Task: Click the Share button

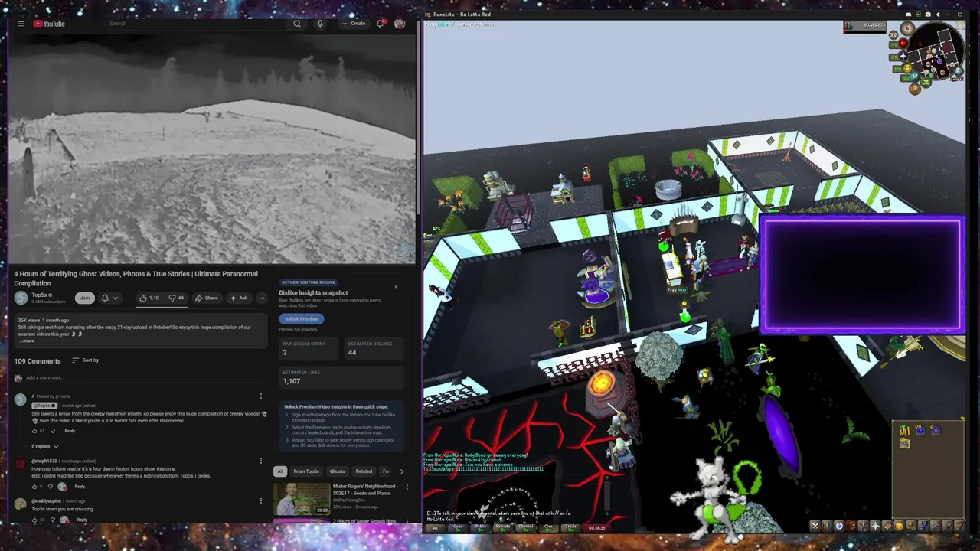Action: [x=206, y=298]
